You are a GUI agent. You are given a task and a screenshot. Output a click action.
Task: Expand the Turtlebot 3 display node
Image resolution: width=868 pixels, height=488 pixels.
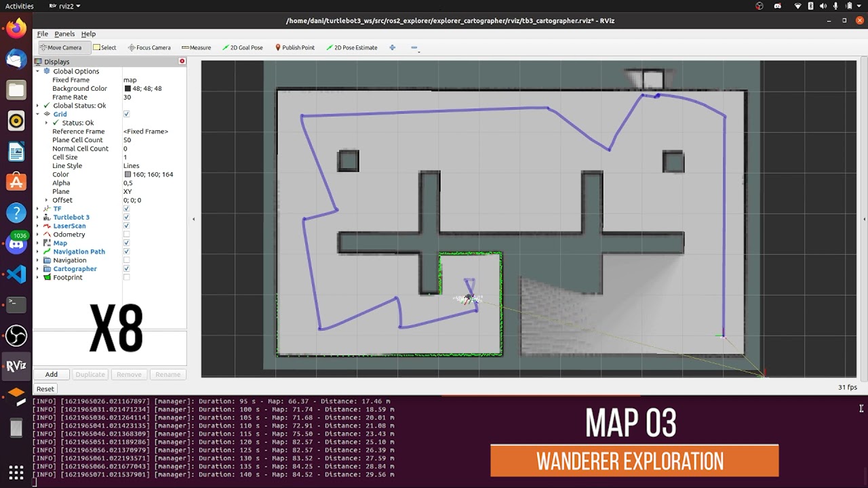(38, 217)
